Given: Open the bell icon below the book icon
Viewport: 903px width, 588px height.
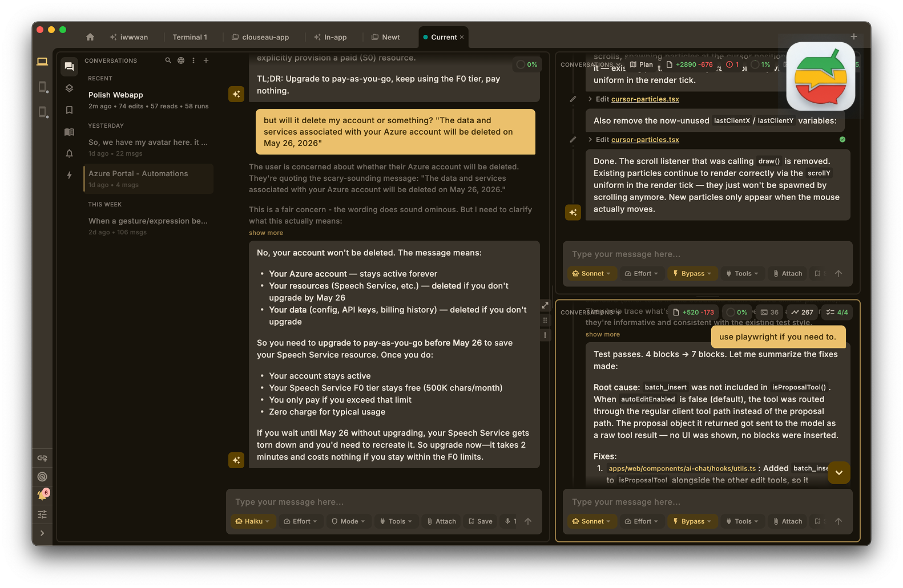Looking at the screenshot, I should pyautogui.click(x=69, y=153).
